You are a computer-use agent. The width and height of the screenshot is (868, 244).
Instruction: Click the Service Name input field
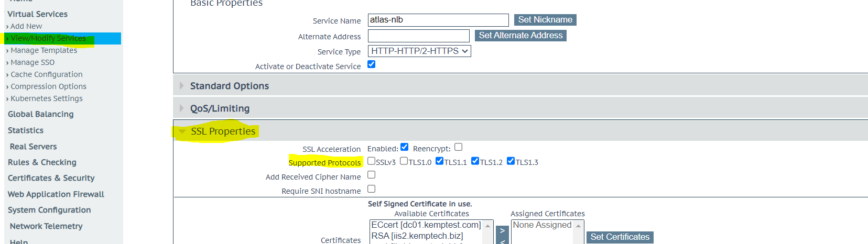click(x=438, y=20)
